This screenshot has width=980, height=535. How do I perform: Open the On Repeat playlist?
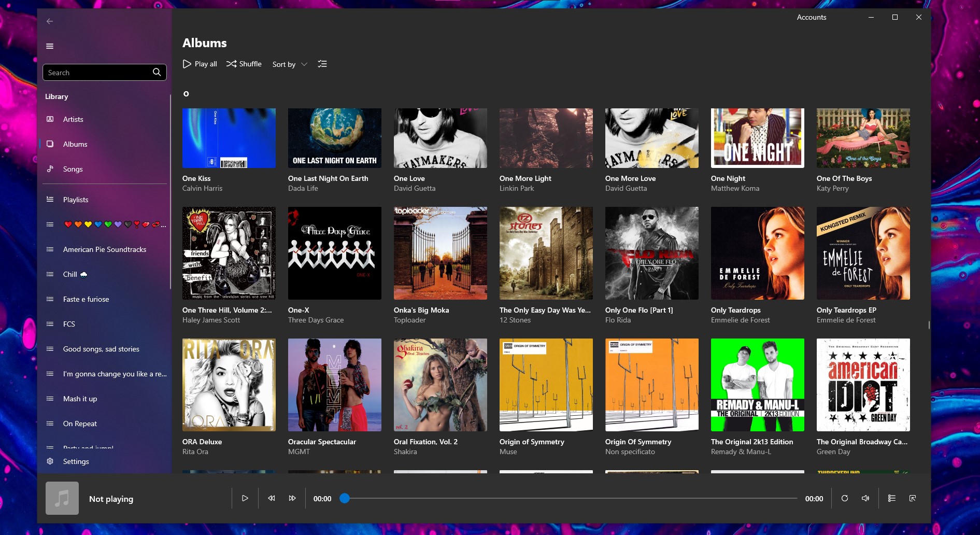104,424
